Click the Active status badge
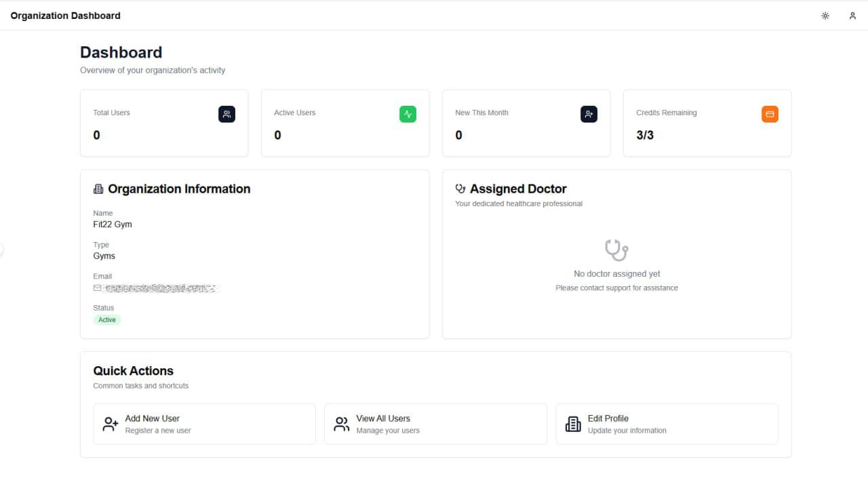Viewport: 868px width, 493px height. coord(106,319)
